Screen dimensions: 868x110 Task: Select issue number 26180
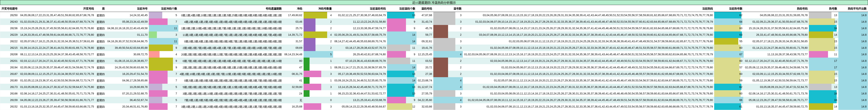pos(14,80)
